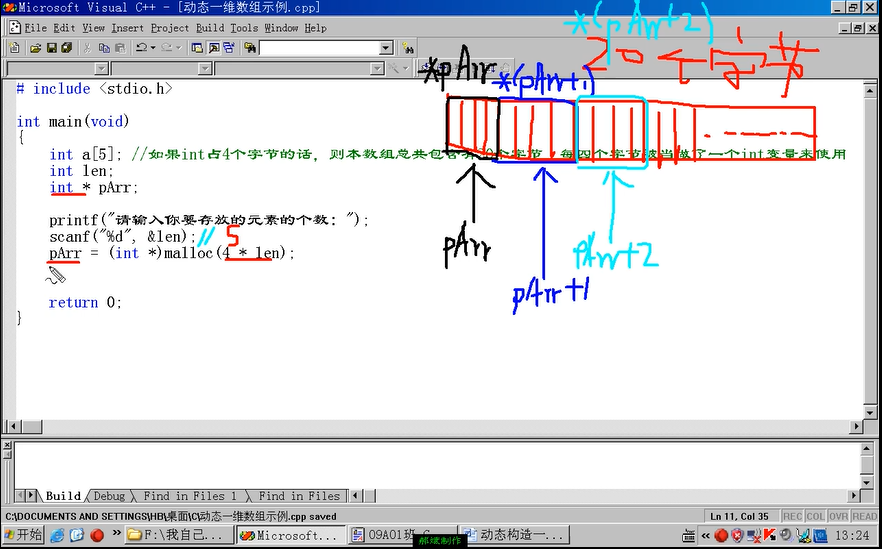Click the Redo arrow icon
The width and height of the screenshot is (882, 549).
coord(166,48)
